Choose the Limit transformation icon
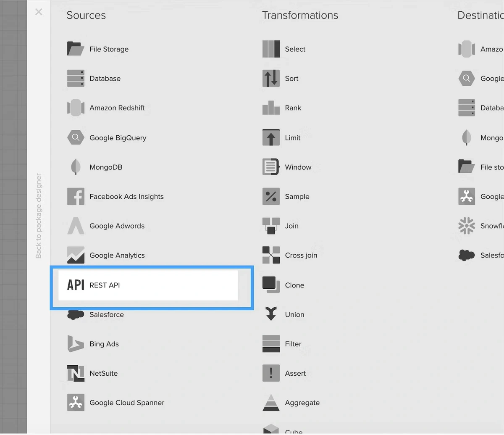 coord(271,137)
